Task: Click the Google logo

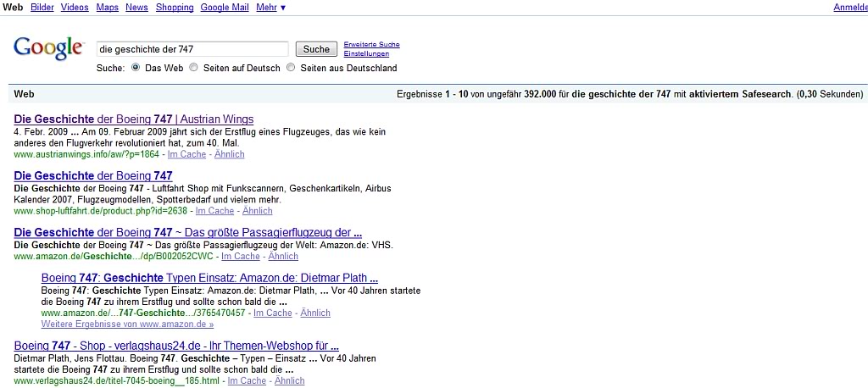Action: (48, 48)
